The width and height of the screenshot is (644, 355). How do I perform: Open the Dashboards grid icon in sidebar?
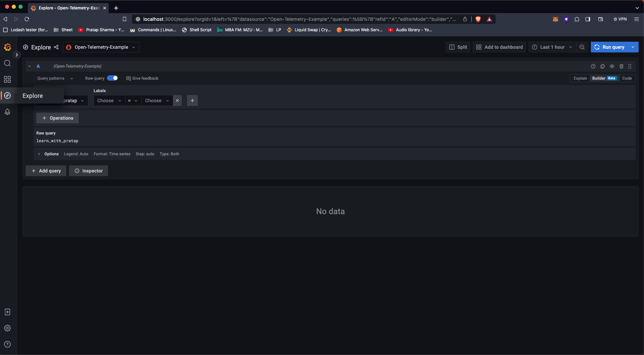coord(7,79)
